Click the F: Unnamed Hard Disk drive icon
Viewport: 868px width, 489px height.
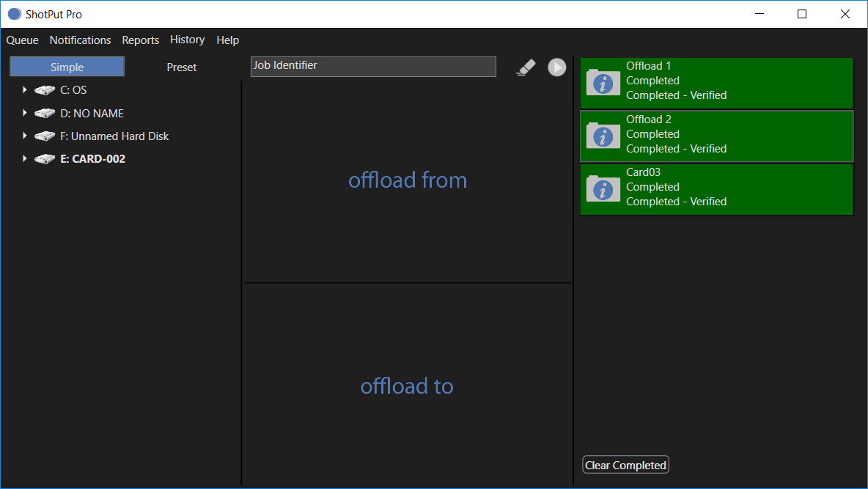coord(44,136)
